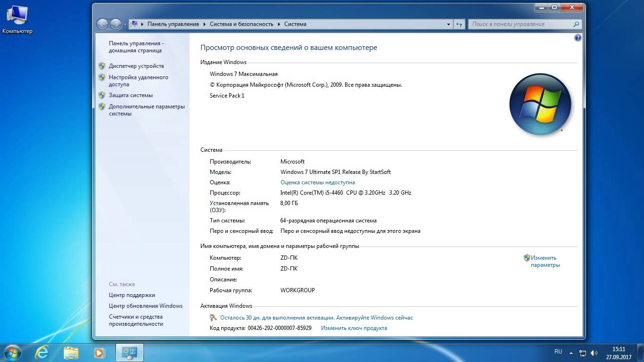Click the 'Windows 7 Максимальная' edition text
644x362 pixels.
(x=244, y=74)
